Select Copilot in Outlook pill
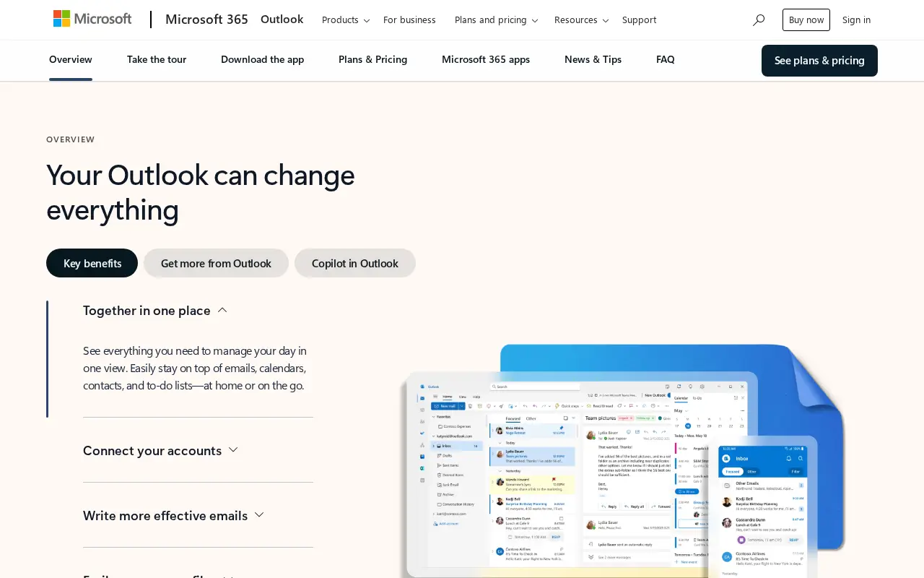 [x=355, y=263]
